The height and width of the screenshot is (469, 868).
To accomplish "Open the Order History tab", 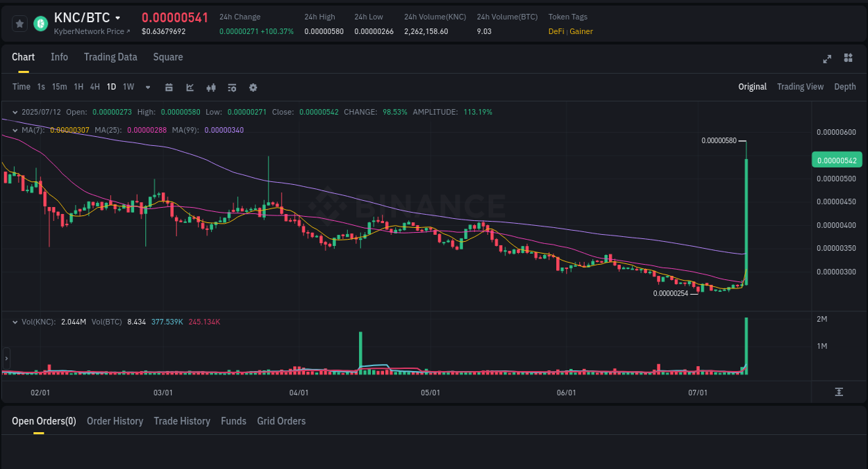I will (x=115, y=421).
